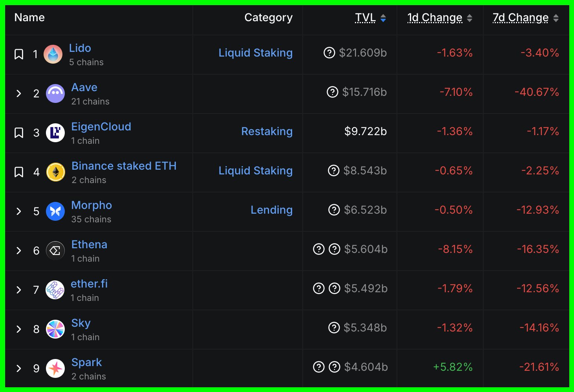Click the question mark beside Lido TVL
This screenshot has height=392, width=574.
point(329,53)
